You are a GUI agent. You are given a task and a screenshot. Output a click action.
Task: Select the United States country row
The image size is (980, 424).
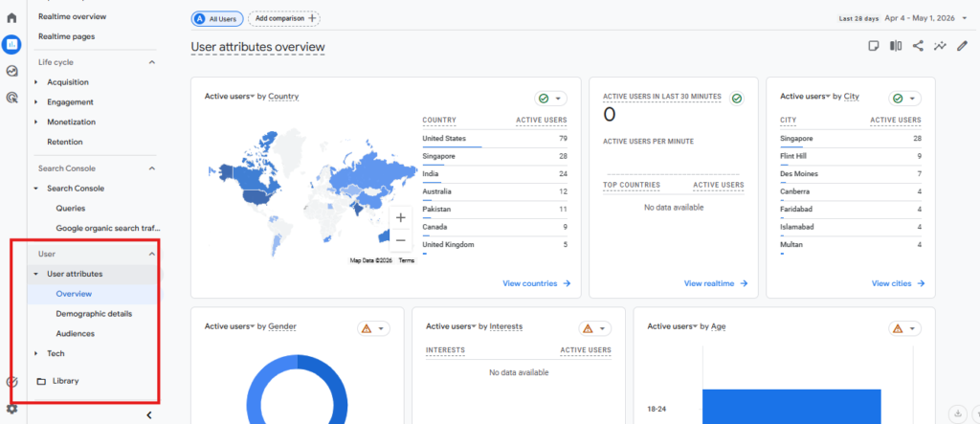click(x=495, y=139)
